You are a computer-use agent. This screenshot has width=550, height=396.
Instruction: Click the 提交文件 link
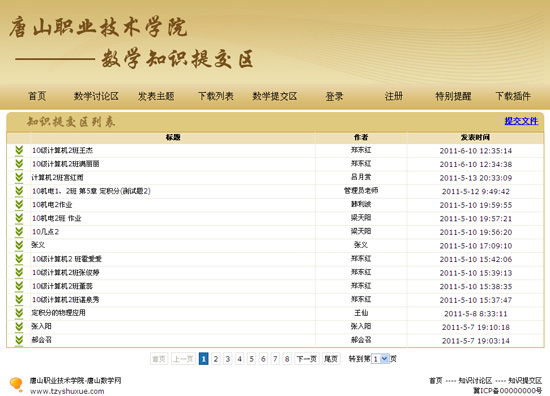[521, 121]
